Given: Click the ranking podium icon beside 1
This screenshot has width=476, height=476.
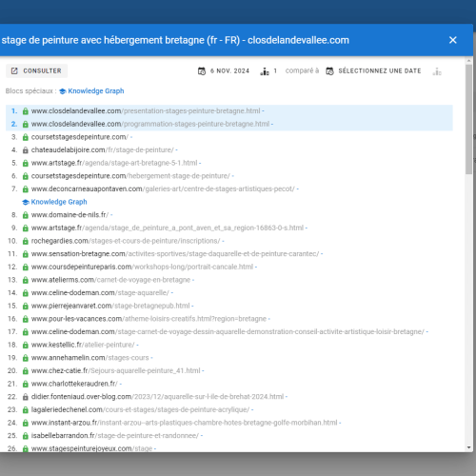Looking at the screenshot, I should click(265, 71).
